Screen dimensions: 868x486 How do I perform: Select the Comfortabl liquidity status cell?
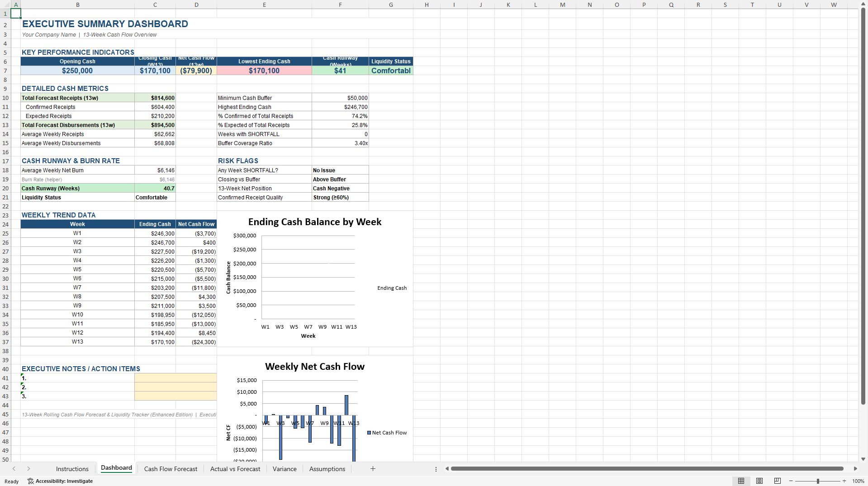click(x=391, y=71)
